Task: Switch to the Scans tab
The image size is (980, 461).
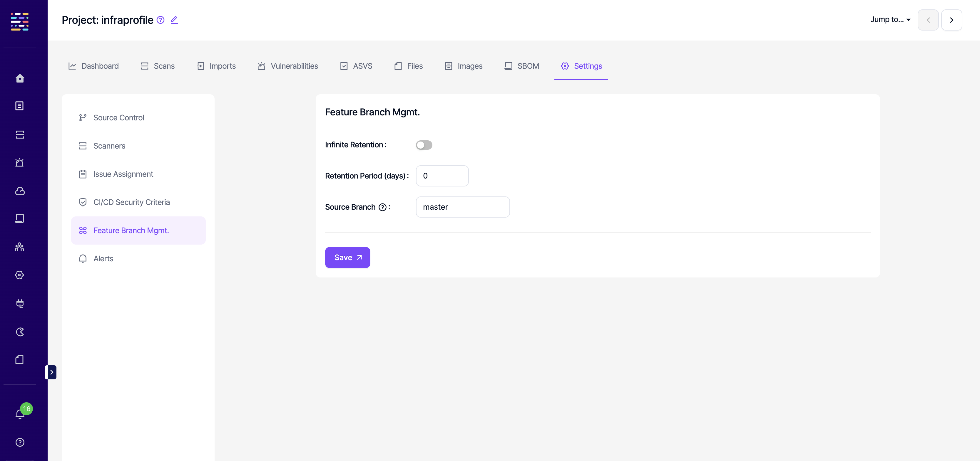Action: click(x=157, y=66)
